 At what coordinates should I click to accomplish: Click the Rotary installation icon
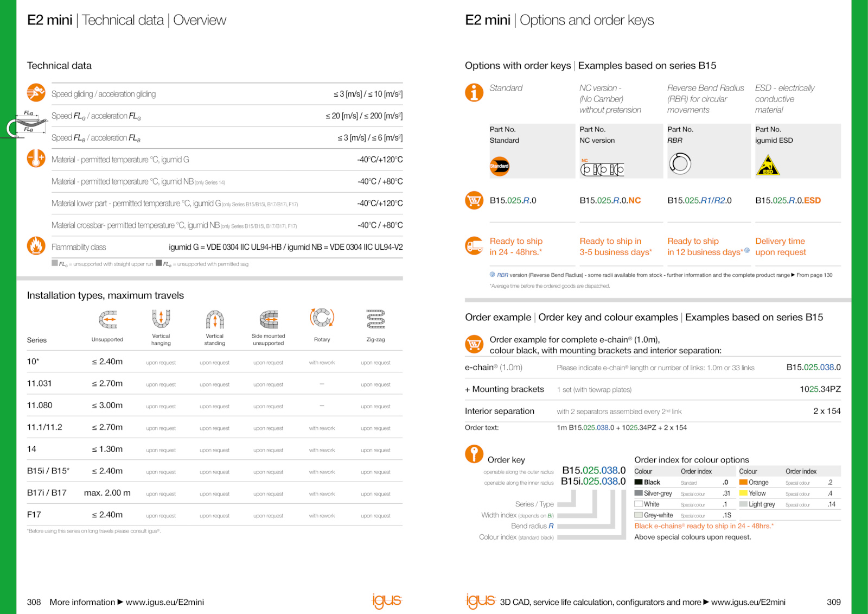point(322,318)
